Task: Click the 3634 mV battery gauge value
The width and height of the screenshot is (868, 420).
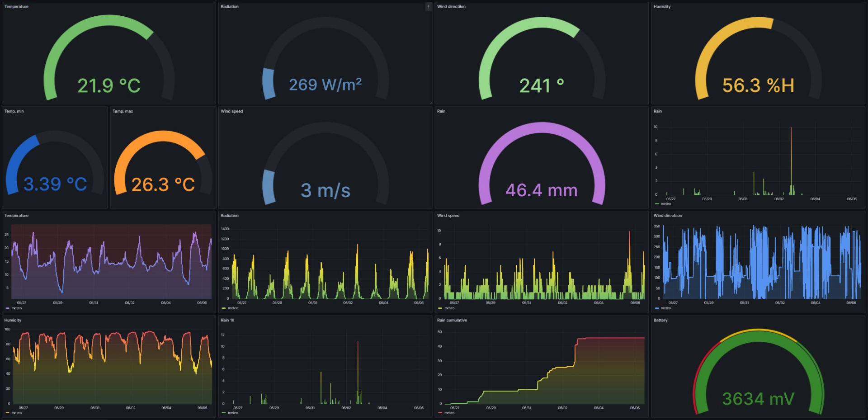Action: click(758, 399)
